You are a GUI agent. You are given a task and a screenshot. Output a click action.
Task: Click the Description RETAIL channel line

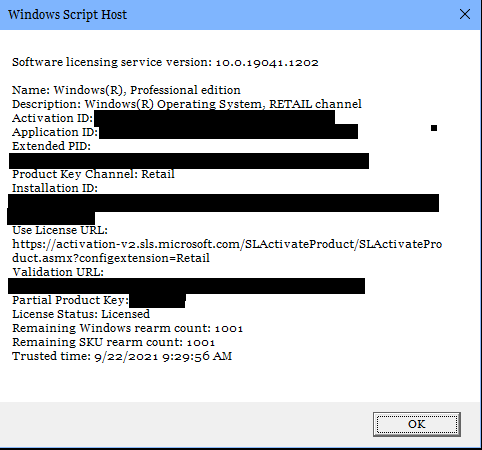187,104
